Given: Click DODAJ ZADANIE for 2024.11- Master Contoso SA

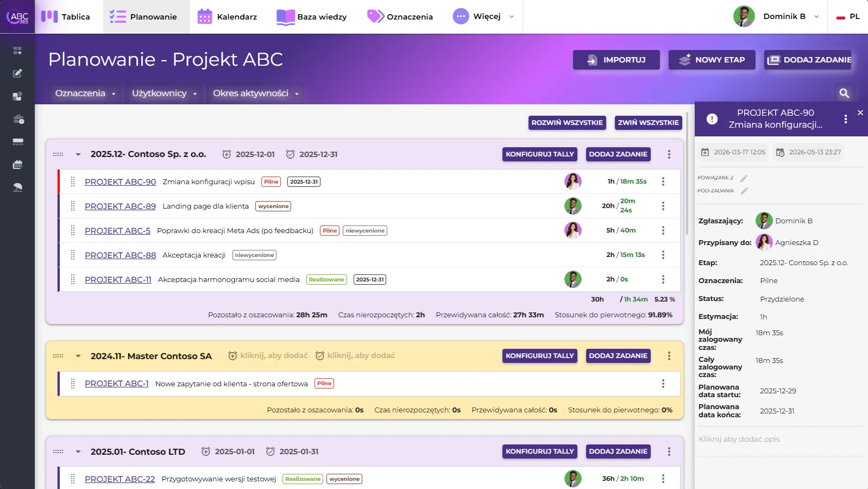Looking at the screenshot, I should [618, 356].
